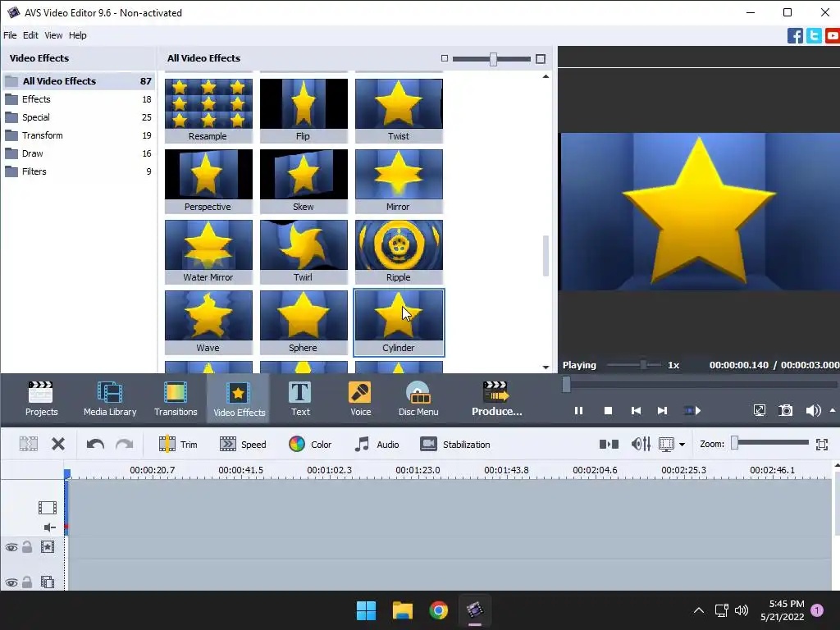Open the Audio settings
840x630 pixels.
(x=377, y=444)
